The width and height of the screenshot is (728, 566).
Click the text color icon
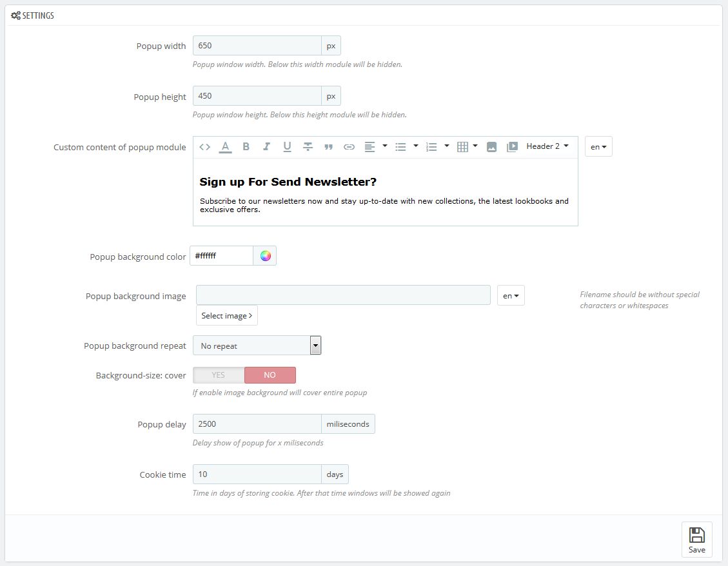[225, 147]
